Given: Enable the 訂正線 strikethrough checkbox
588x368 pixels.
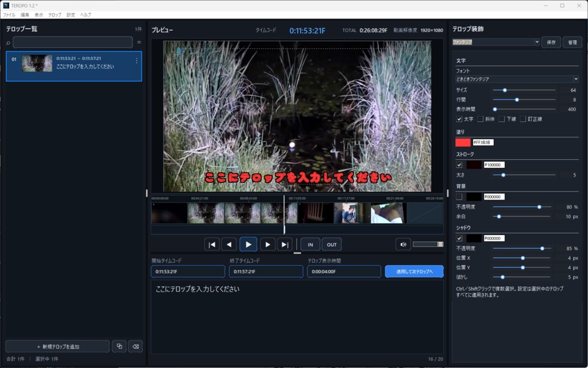Looking at the screenshot, I should click(x=523, y=119).
